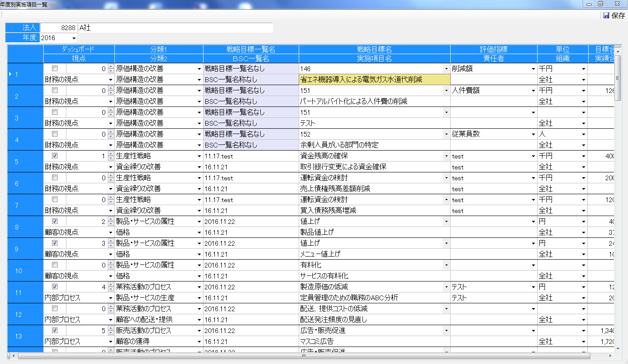Click the 法人 code field showing 8288
Image resolution: width=628 pixels, height=364 pixels.
click(59, 27)
